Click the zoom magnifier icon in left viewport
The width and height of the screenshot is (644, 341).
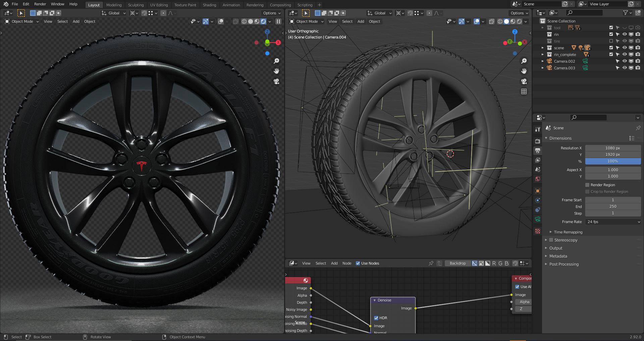click(276, 61)
